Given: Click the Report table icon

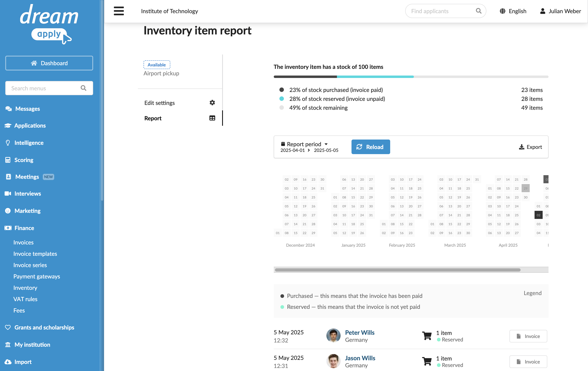Looking at the screenshot, I should point(212,118).
